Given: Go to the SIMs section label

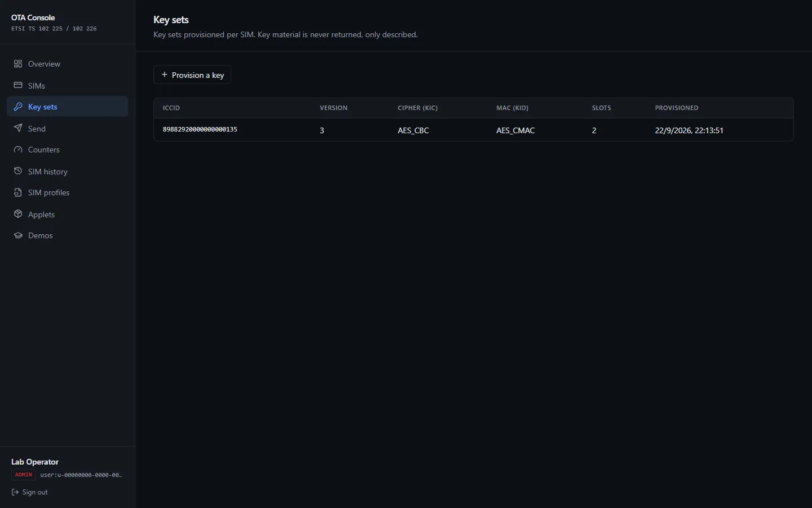Looking at the screenshot, I should 37,86.
